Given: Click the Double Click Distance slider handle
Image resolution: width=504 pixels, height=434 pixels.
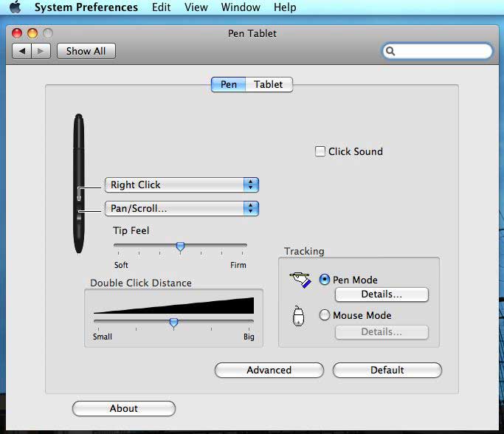Looking at the screenshot, I should (x=173, y=323).
